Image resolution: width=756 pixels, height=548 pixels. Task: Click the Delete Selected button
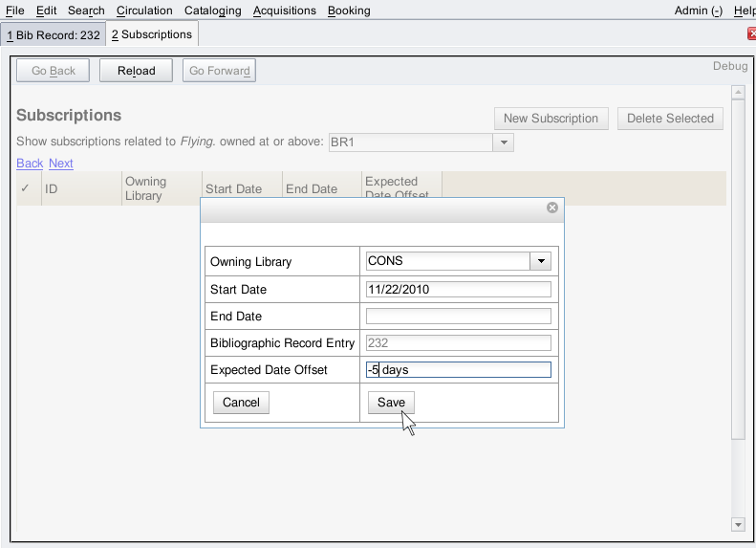coord(670,119)
